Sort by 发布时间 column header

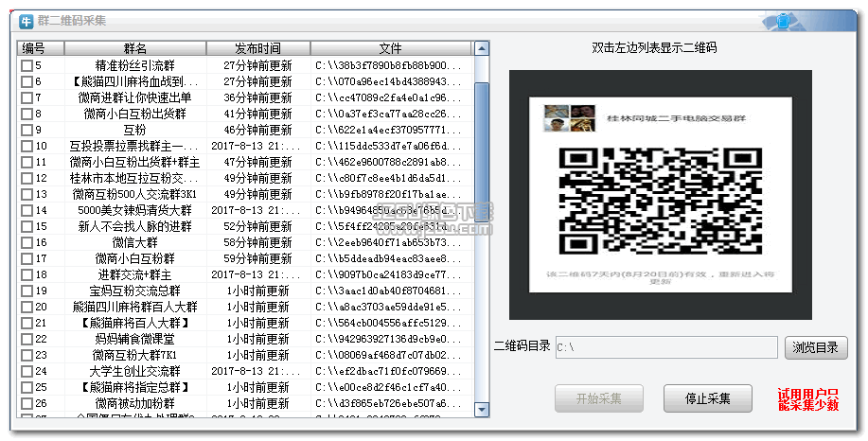258,48
